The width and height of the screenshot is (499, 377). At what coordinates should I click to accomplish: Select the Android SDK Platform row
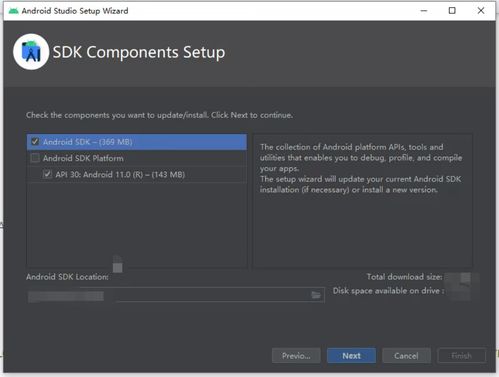(137, 158)
